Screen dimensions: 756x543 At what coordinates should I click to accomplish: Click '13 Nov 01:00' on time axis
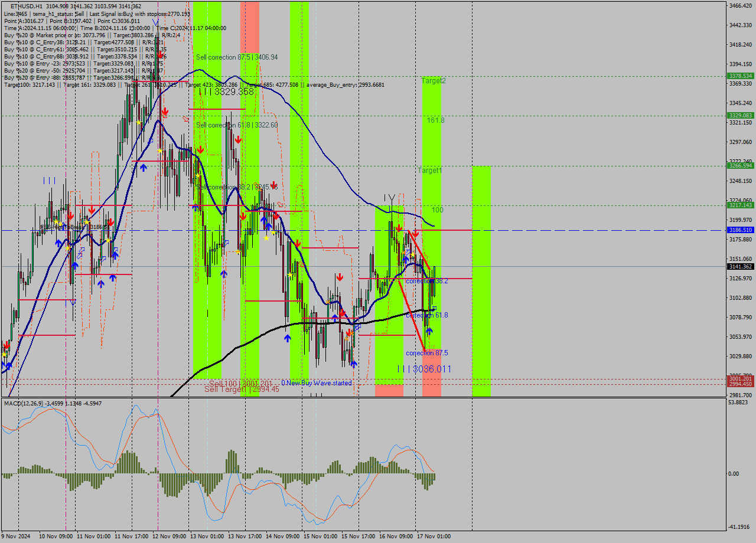pyautogui.click(x=207, y=537)
